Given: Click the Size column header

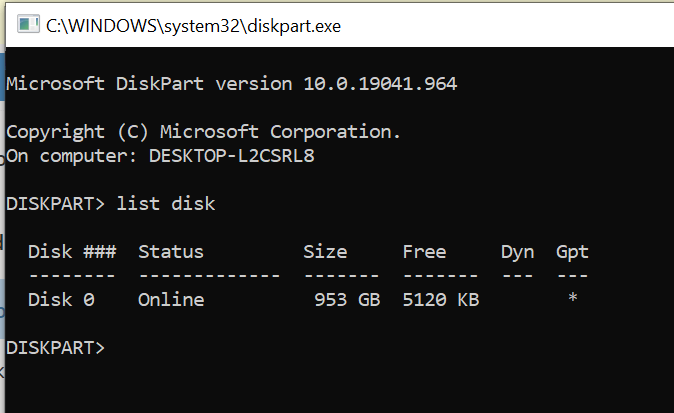Looking at the screenshot, I should (325, 252).
